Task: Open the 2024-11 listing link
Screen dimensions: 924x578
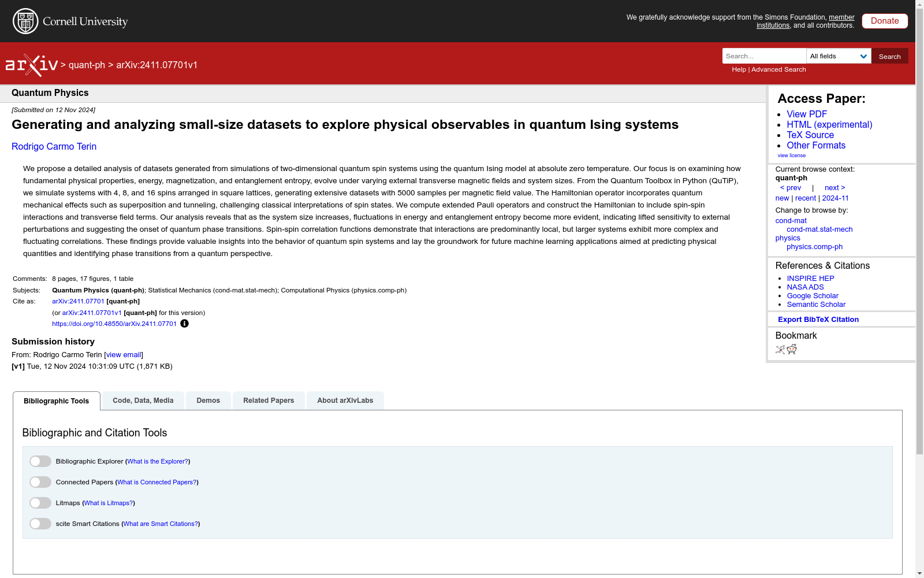Action: (836, 198)
